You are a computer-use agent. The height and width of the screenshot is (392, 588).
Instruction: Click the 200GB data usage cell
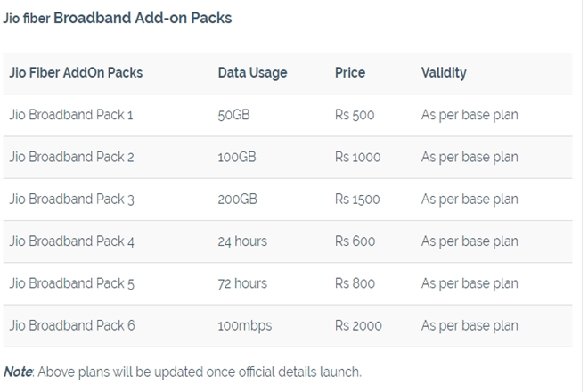pos(237,199)
